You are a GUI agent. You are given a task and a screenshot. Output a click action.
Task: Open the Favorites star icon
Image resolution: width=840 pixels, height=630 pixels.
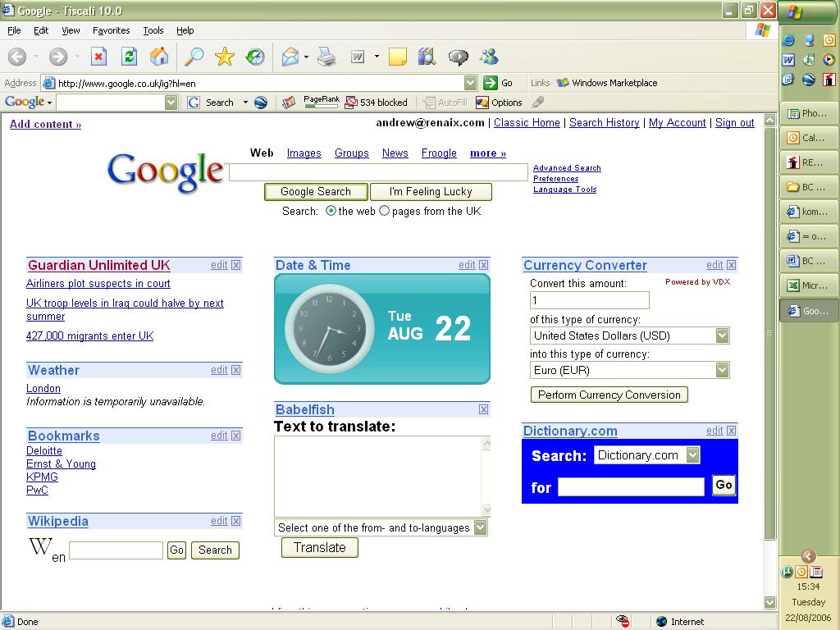(224, 57)
